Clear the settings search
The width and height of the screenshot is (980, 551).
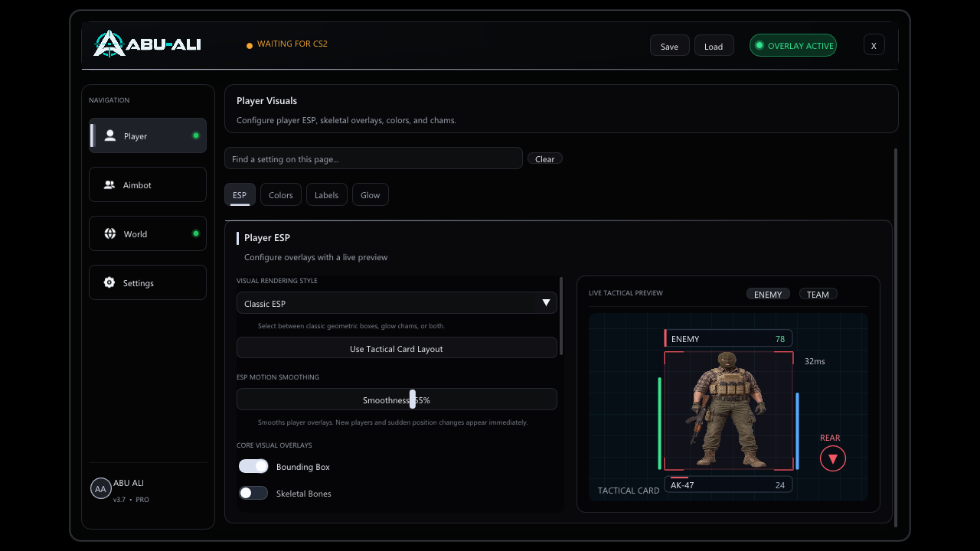point(545,158)
